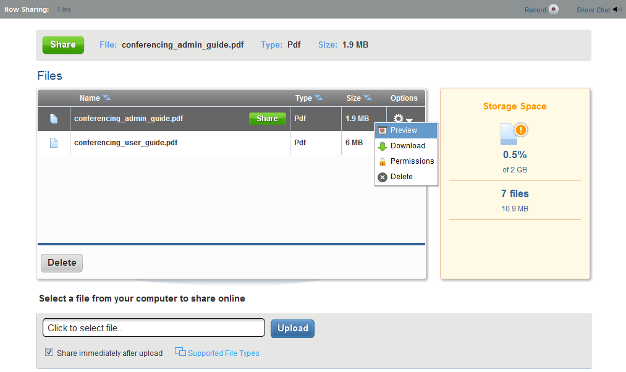
Task: Sort files by Size arrow
Action: [367, 98]
